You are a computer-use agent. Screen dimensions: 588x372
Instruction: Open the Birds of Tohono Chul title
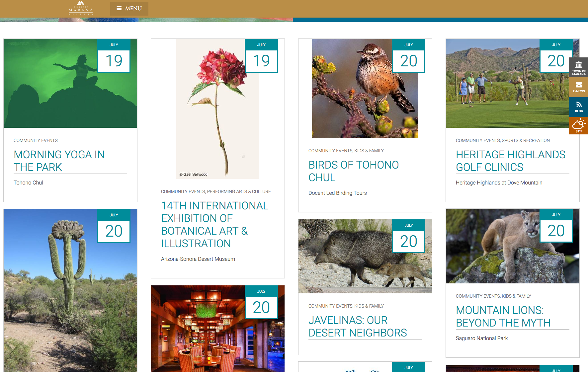[354, 171]
